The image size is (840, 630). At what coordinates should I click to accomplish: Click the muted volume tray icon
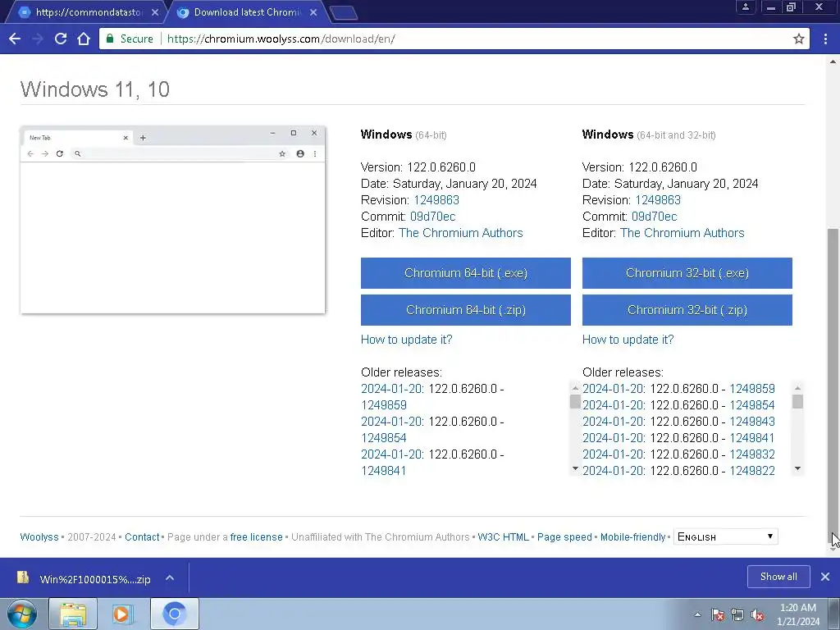pyautogui.click(x=757, y=614)
